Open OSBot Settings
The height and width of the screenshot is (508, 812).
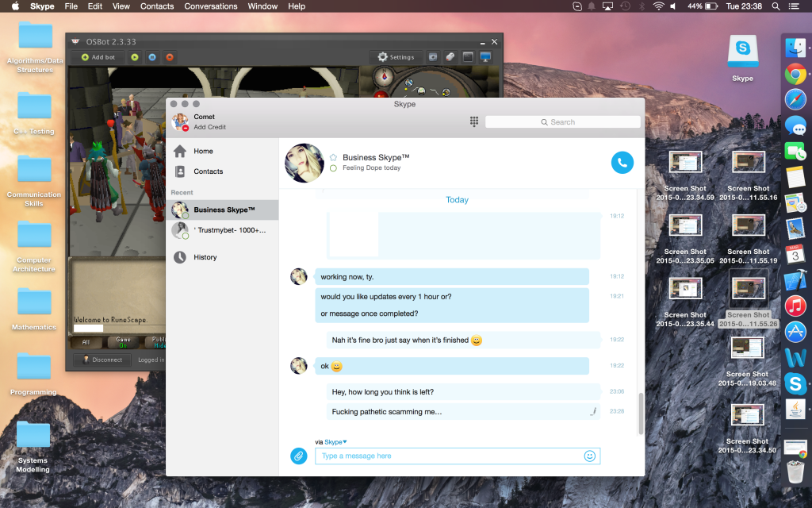[x=396, y=57]
